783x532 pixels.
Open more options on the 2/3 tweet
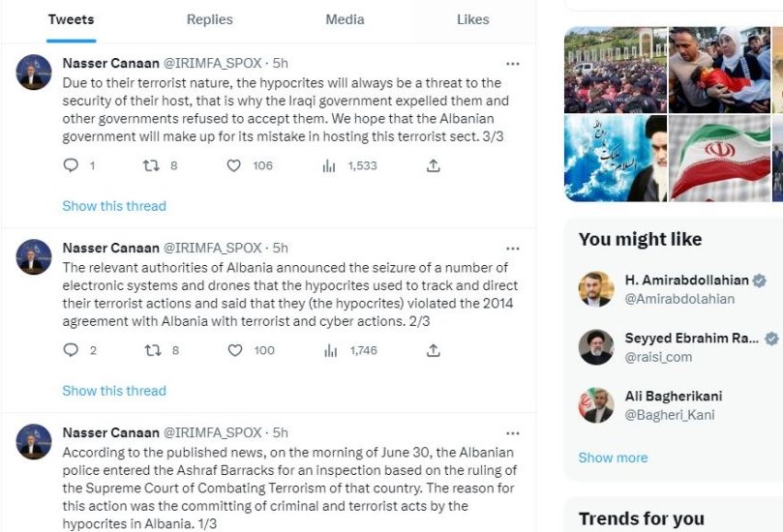(x=513, y=249)
